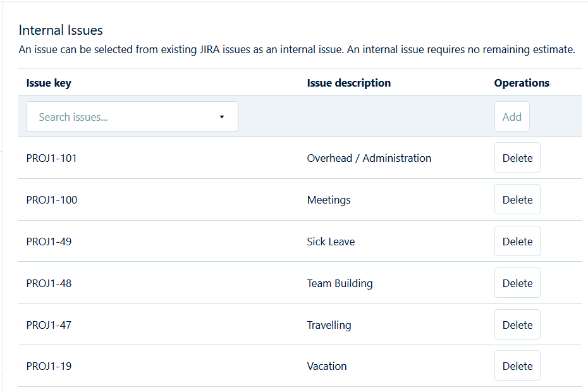Delete the Vacation internal issue

point(517,366)
